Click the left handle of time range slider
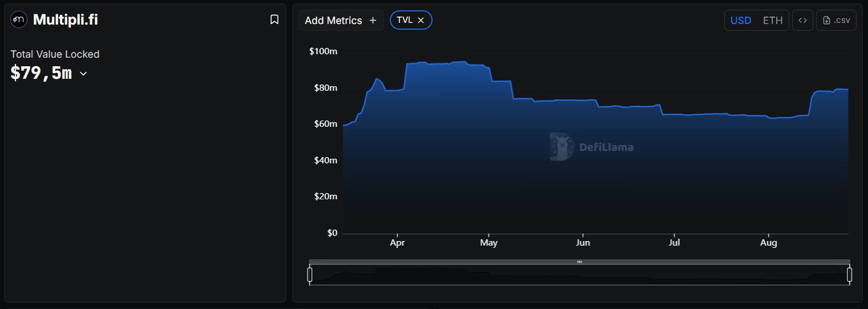Viewport: 868px width, 309px height. coord(310,275)
